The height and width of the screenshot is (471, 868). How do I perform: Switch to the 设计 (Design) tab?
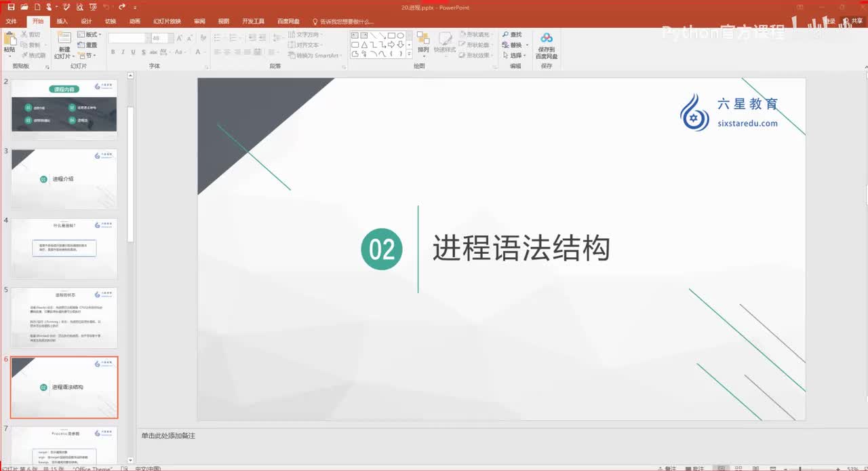coord(86,21)
